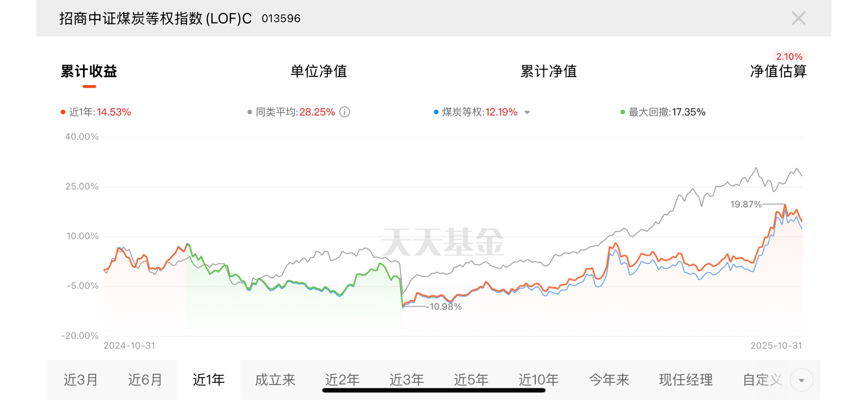Viewport: 868px width, 400px height.
Task: Select the 现任经理 range option
Action: point(686,380)
